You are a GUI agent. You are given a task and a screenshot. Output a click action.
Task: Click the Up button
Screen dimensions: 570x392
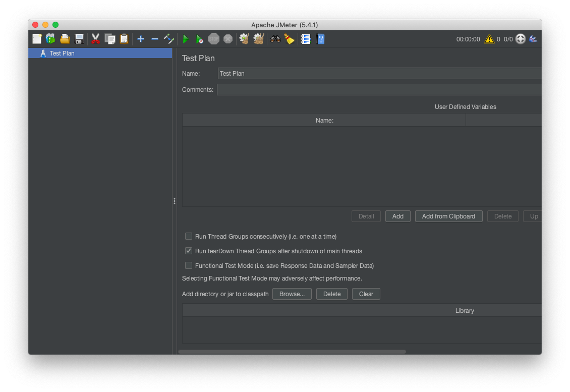click(533, 216)
